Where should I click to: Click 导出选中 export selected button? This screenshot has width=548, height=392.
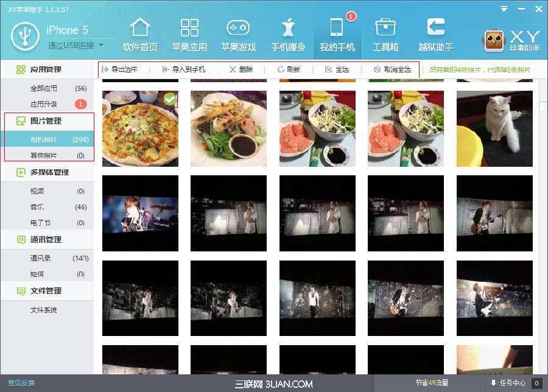(x=119, y=69)
